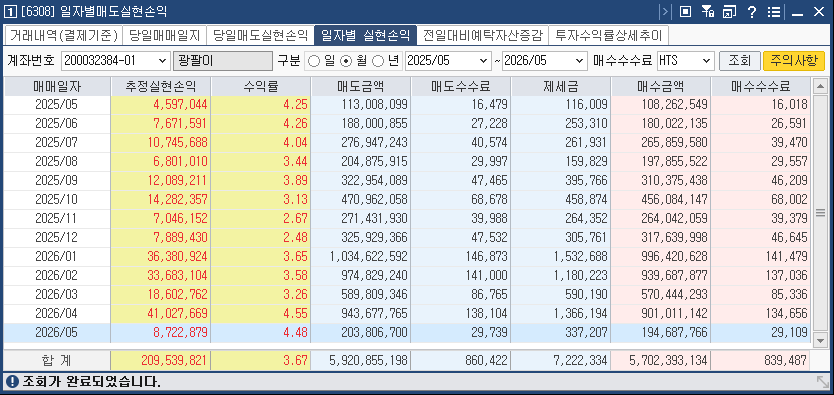The height and width of the screenshot is (395, 834).
Task: Switch to 당일매도실현손익 tab
Action: tap(260, 36)
